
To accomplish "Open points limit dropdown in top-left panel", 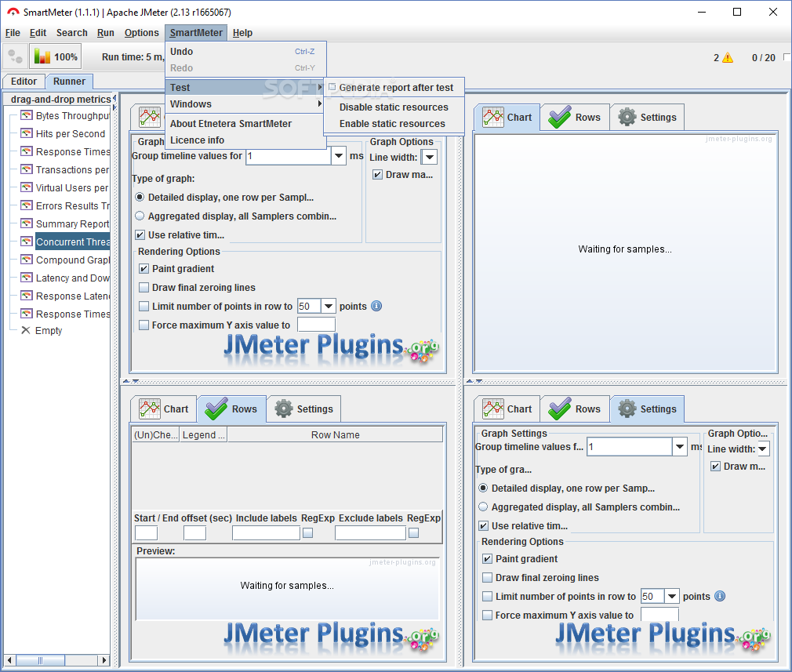I will 329,306.
